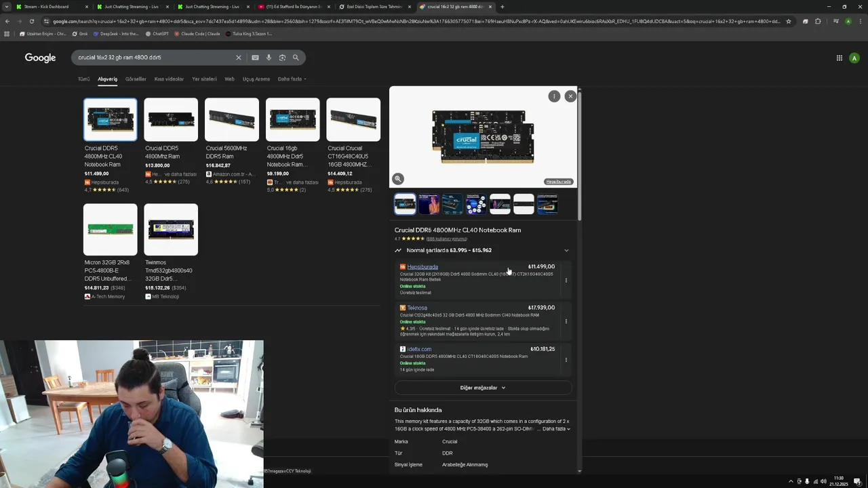Bookmark this page with the star icon
Viewport: 868px width, 488px height.
tap(789, 21)
